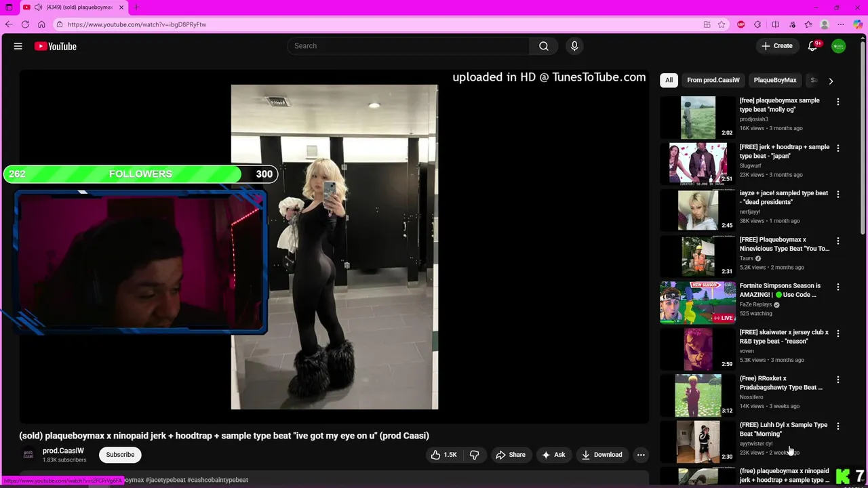868x488 pixels.
Task: Open the browser home button
Action: (x=41, y=24)
